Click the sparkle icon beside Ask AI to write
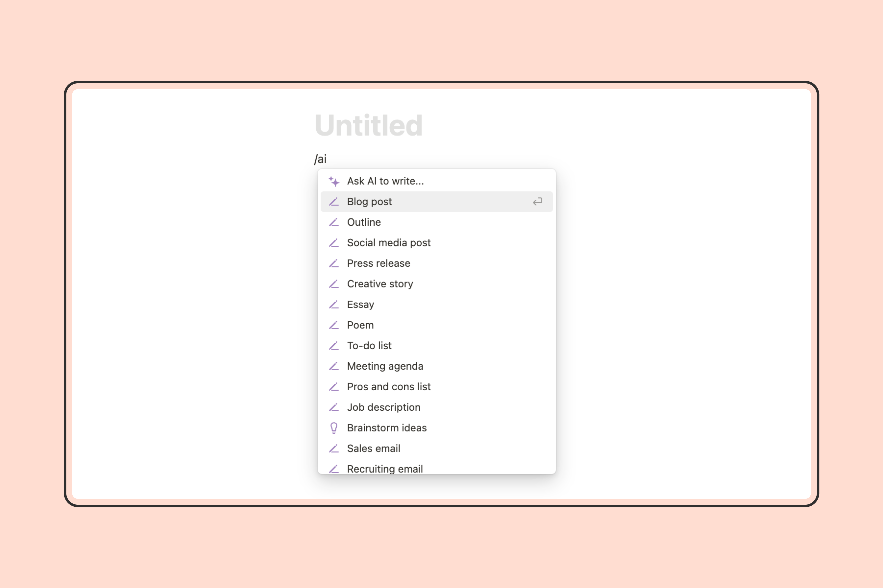883x588 pixels. tap(334, 181)
